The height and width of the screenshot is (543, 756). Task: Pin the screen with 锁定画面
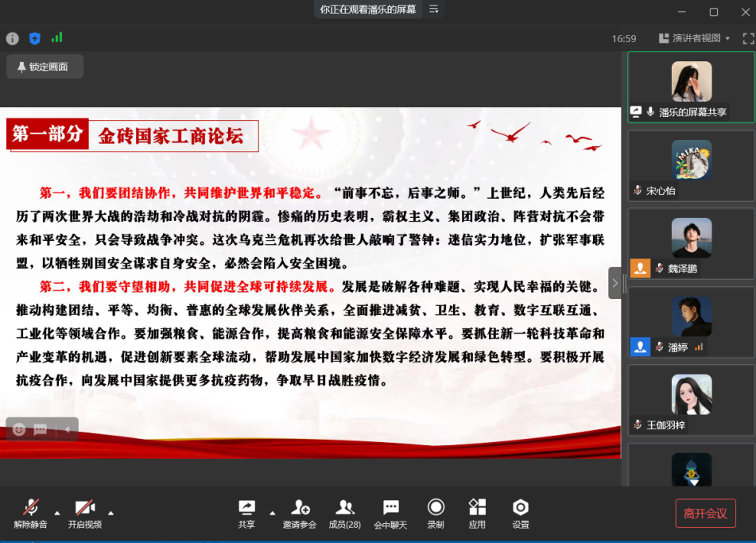(45, 67)
